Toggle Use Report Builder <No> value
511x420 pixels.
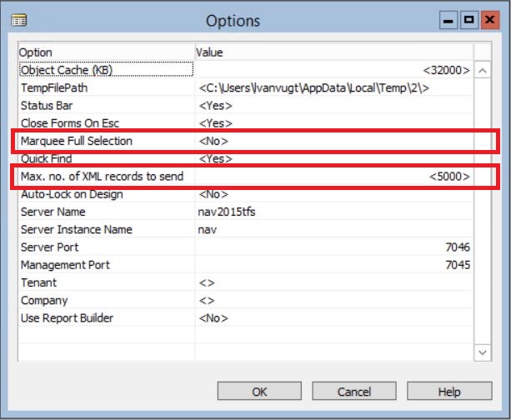334,317
